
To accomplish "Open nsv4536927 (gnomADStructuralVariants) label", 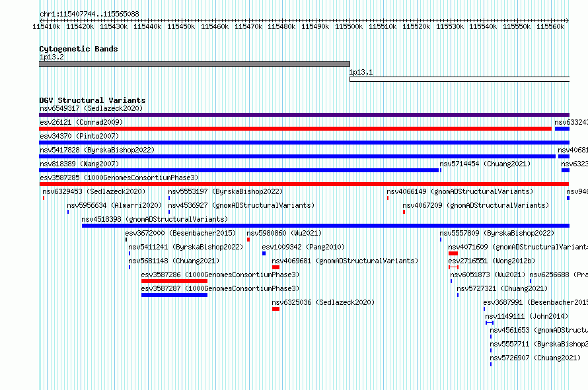I will click(x=241, y=205).
